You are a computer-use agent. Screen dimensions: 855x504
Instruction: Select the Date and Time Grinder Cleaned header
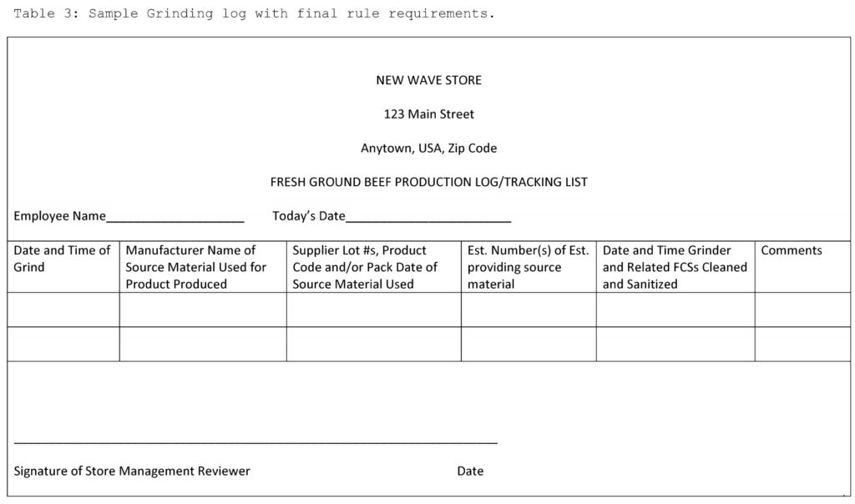point(675,267)
